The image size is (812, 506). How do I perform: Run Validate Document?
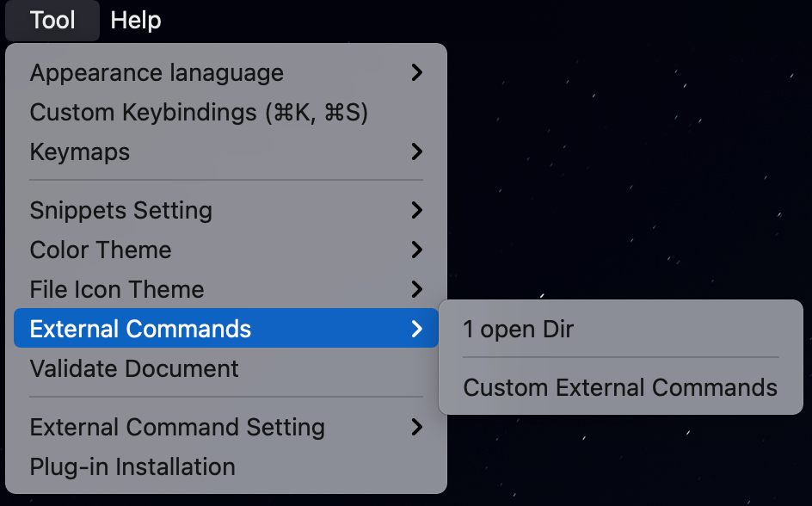point(134,369)
